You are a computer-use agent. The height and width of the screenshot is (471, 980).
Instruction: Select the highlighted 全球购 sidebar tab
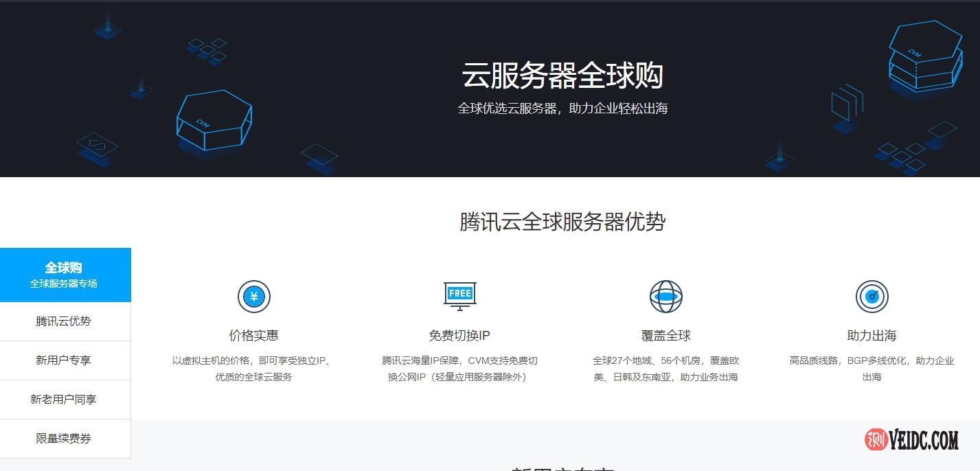click(65, 274)
